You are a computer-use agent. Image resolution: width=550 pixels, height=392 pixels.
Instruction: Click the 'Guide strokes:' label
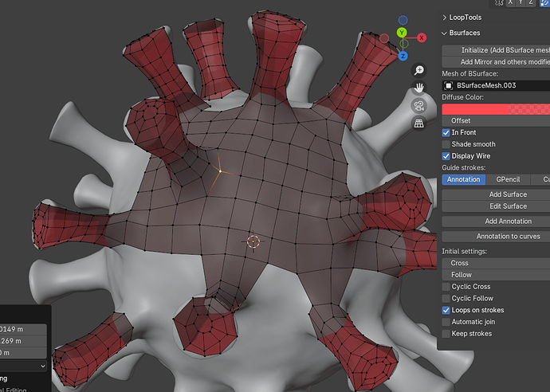[x=463, y=168]
